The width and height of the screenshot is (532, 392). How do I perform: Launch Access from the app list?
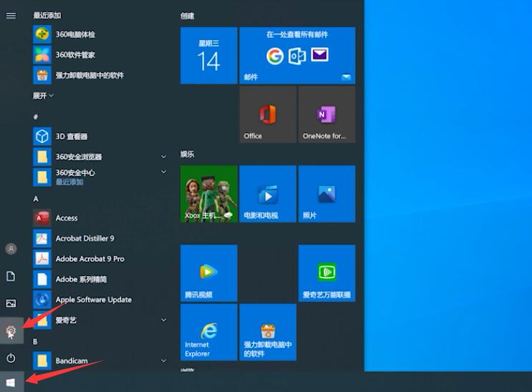point(100,217)
